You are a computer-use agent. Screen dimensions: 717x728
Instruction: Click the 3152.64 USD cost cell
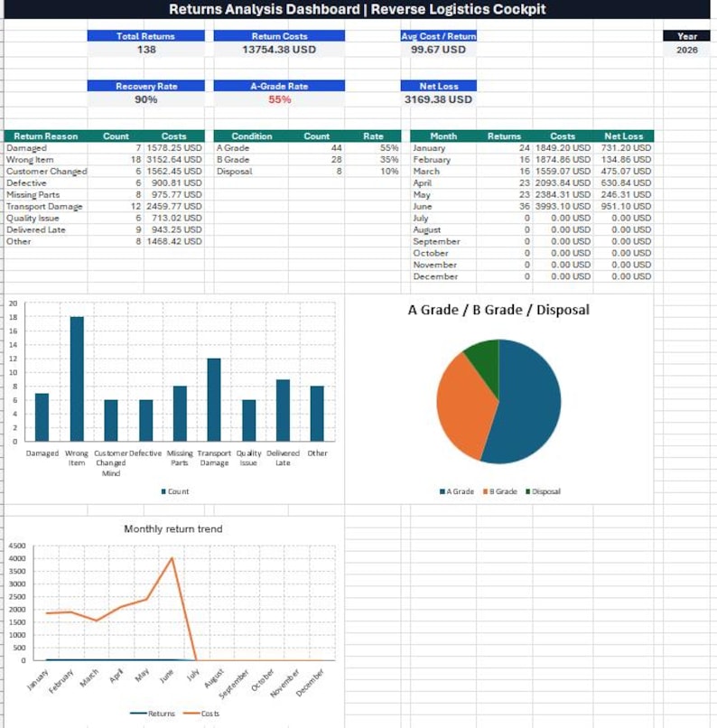point(174,159)
